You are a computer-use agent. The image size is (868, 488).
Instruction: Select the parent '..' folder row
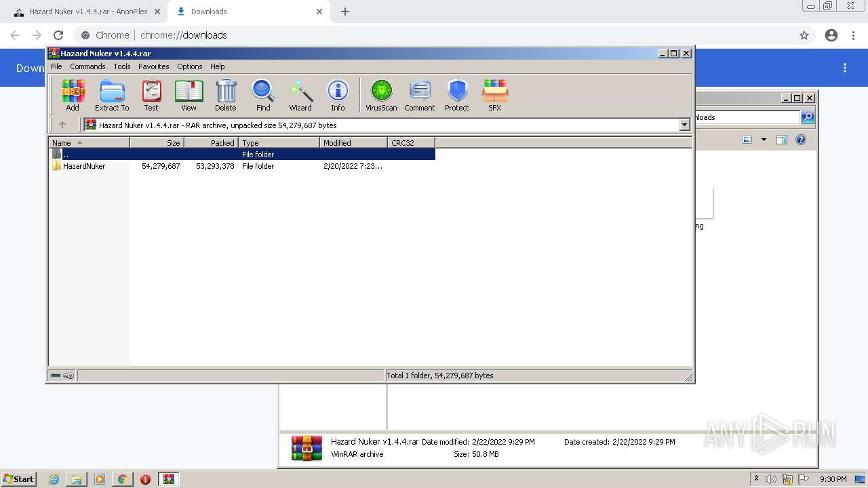tap(242, 155)
